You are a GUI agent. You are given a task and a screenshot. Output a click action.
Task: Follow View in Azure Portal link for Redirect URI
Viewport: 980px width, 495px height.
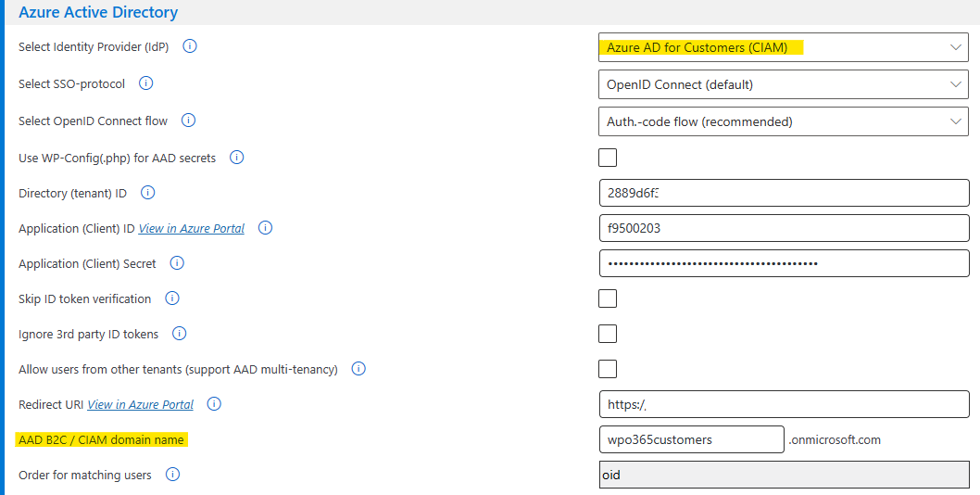(x=140, y=405)
